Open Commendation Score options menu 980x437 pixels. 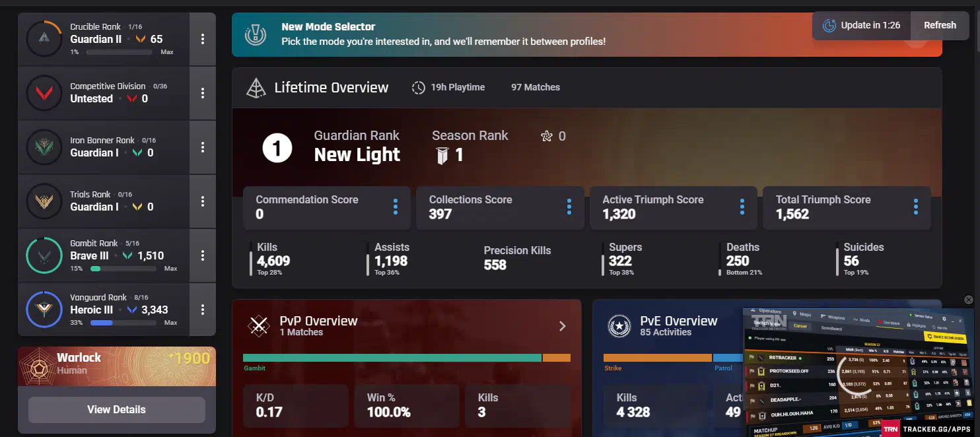(x=396, y=207)
